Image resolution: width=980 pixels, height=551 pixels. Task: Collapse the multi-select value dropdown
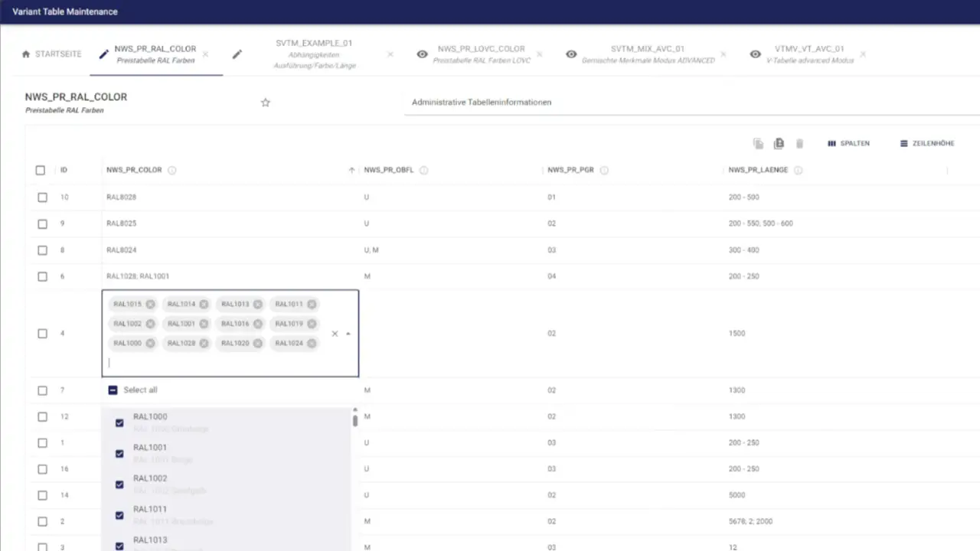click(x=348, y=333)
